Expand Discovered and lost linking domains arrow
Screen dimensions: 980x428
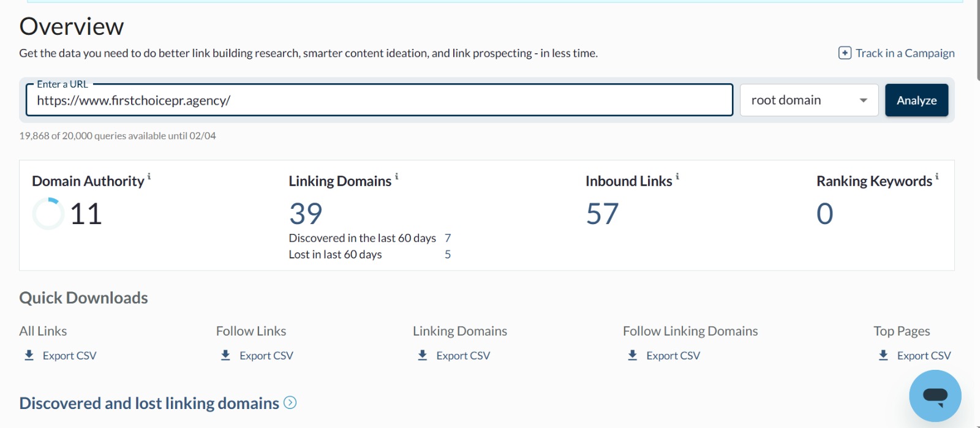tap(290, 403)
